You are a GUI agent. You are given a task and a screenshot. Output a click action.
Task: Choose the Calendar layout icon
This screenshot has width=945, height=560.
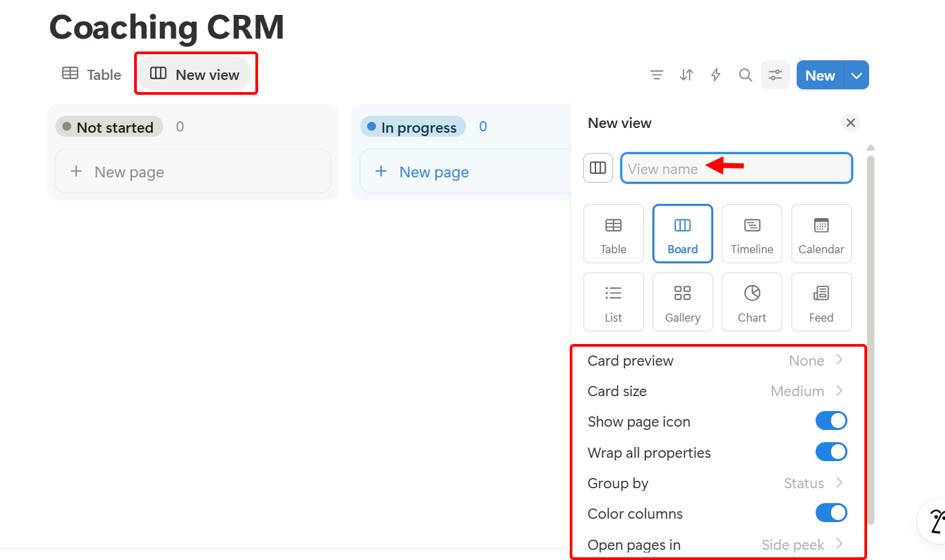tap(821, 233)
